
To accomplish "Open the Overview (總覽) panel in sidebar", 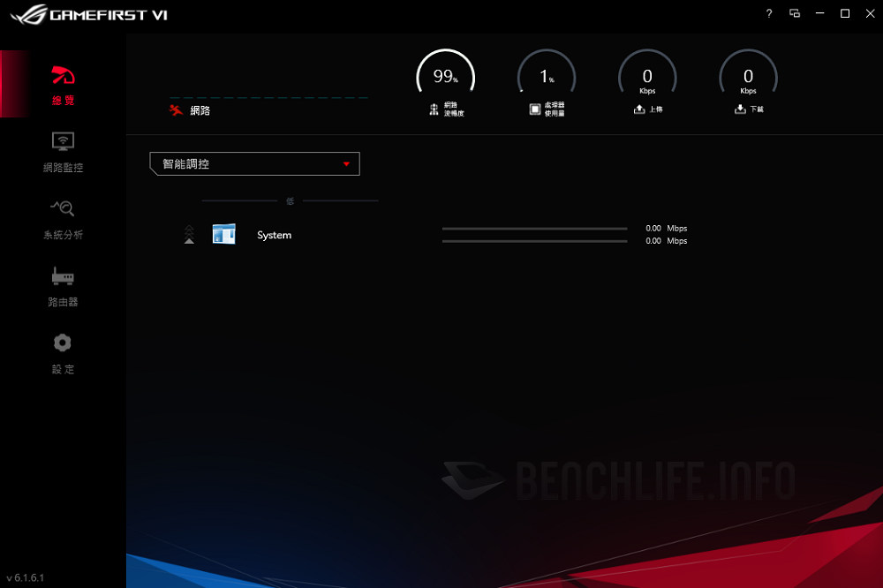I will pyautogui.click(x=62, y=84).
